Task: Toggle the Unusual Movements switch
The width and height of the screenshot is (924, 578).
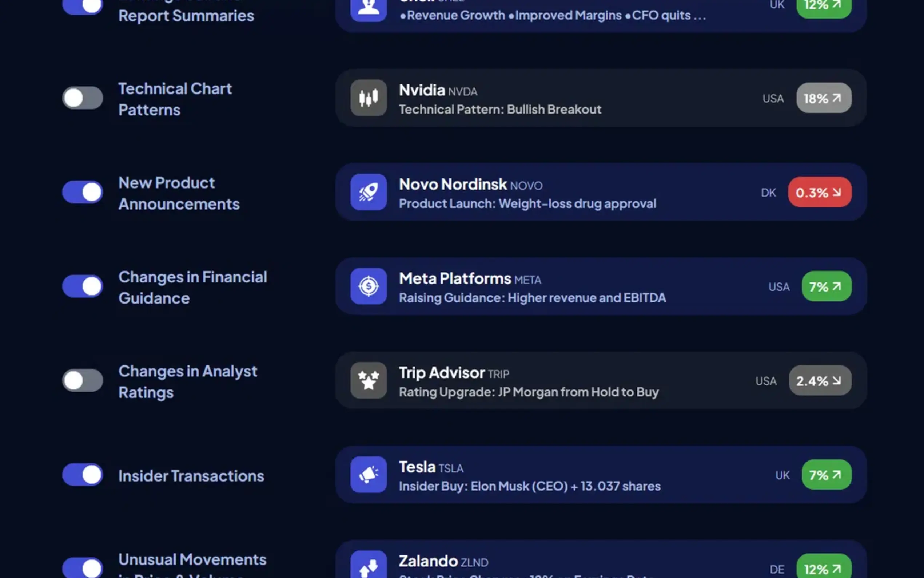Action: click(83, 568)
